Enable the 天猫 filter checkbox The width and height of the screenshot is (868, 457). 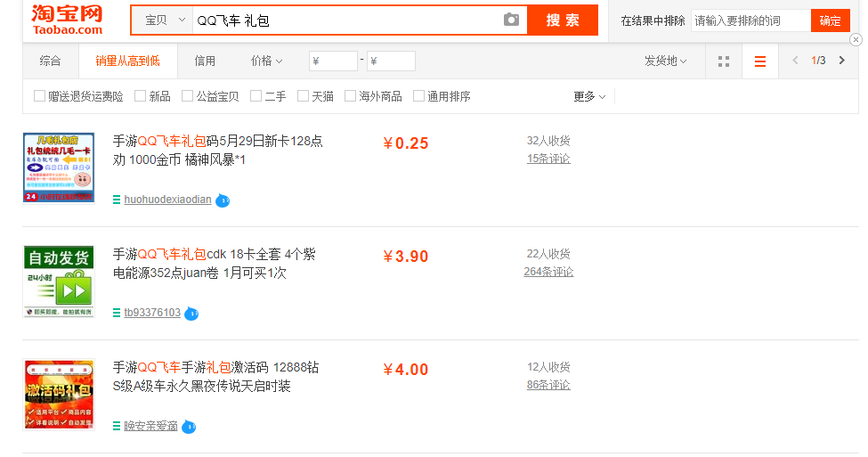pyautogui.click(x=304, y=96)
